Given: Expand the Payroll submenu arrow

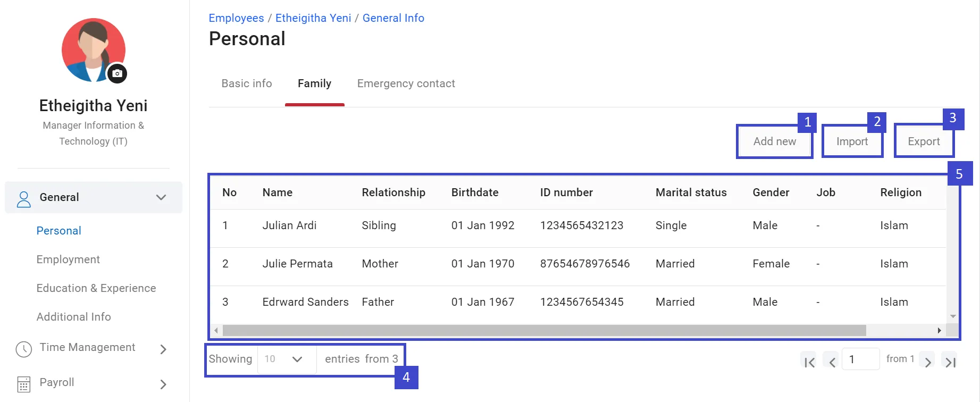Looking at the screenshot, I should point(163,384).
